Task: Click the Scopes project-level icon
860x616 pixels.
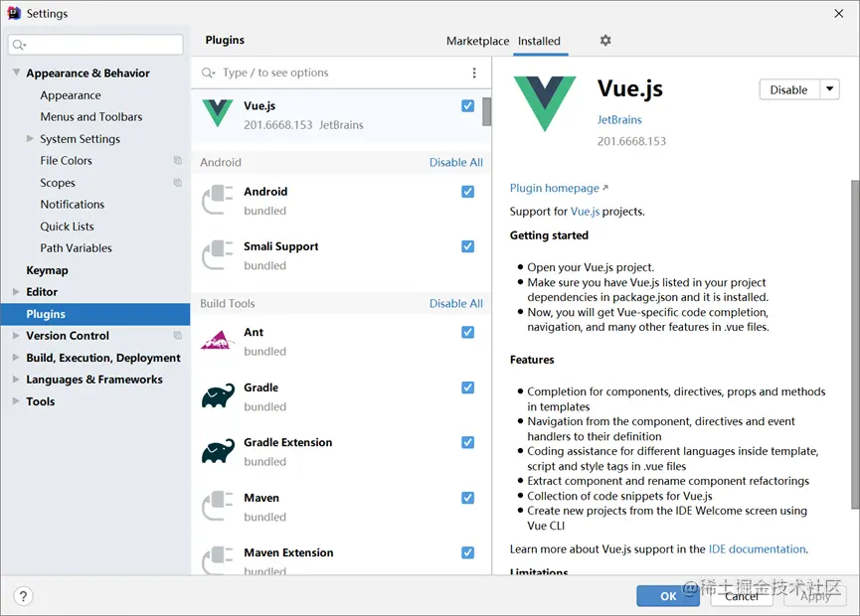Action: tap(178, 182)
